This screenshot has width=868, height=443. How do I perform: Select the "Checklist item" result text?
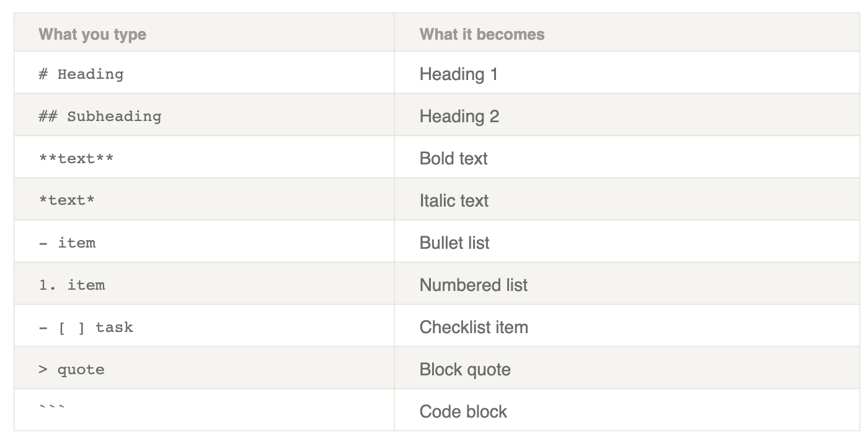tap(474, 328)
